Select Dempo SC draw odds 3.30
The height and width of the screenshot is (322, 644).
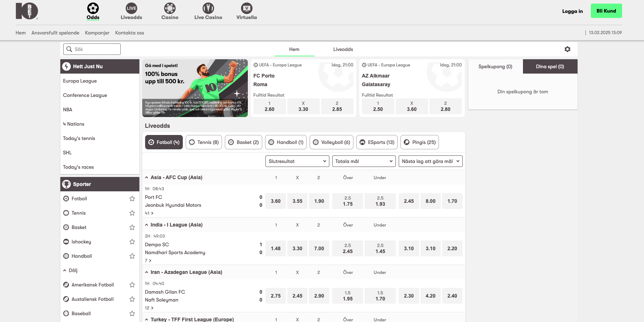tap(297, 248)
